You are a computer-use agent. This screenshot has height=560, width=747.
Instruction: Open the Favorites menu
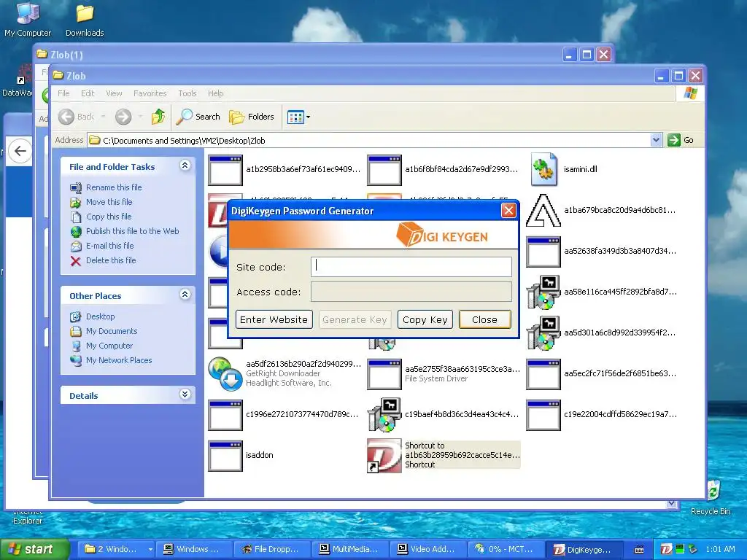pos(150,93)
